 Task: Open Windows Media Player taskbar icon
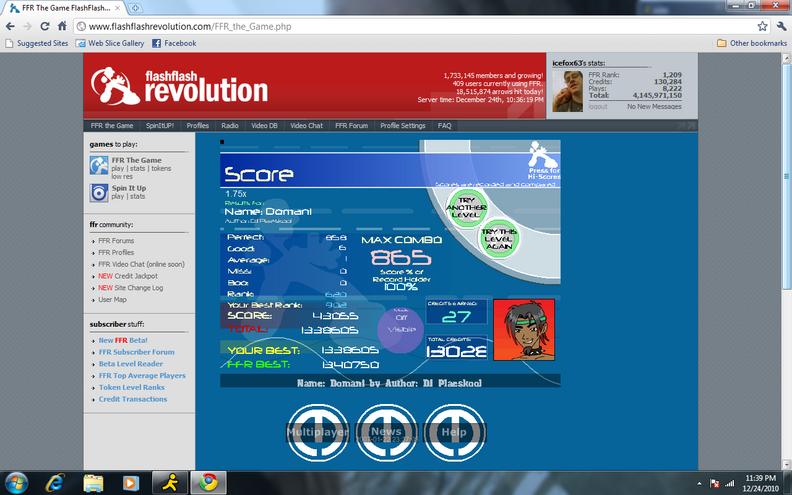tap(131, 483)
